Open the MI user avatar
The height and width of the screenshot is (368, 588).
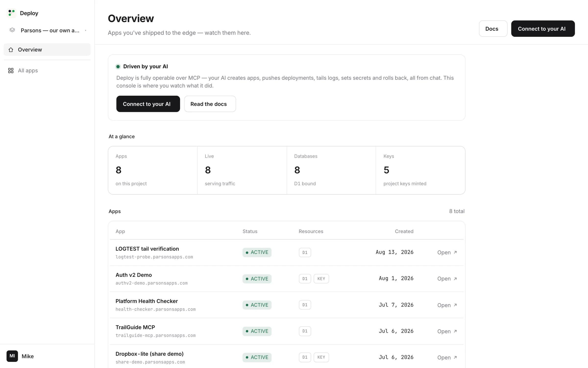click(x=12, y=356)
